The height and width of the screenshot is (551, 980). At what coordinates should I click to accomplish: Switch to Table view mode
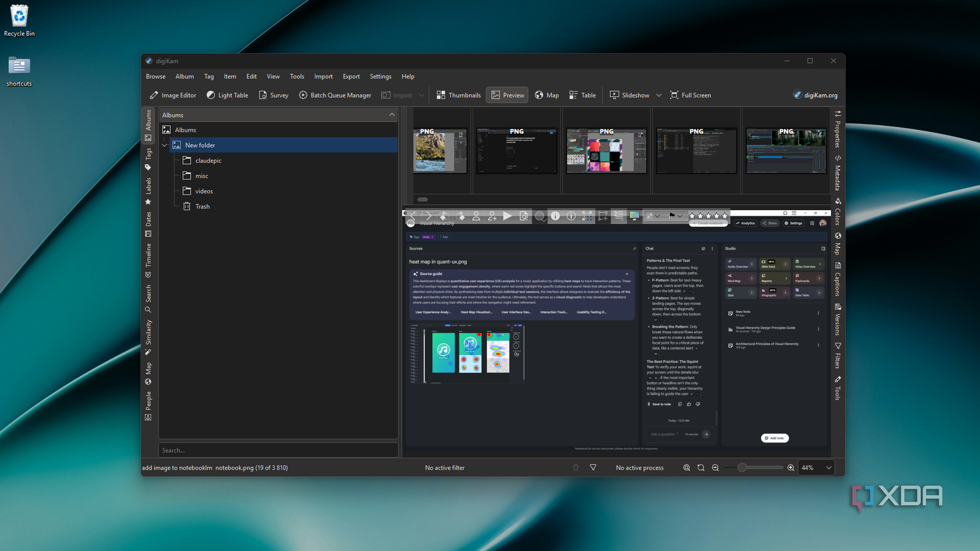[x=582, y=95]
